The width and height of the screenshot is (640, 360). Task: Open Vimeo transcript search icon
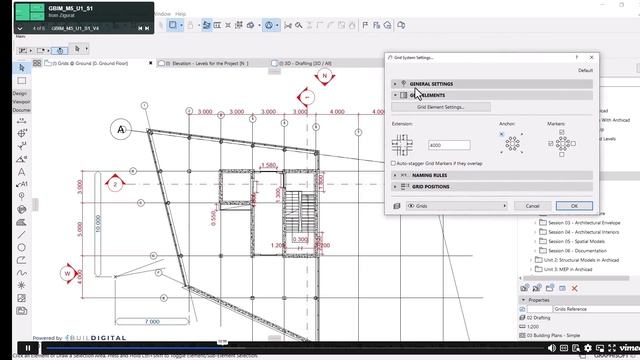tap(576, 348)
